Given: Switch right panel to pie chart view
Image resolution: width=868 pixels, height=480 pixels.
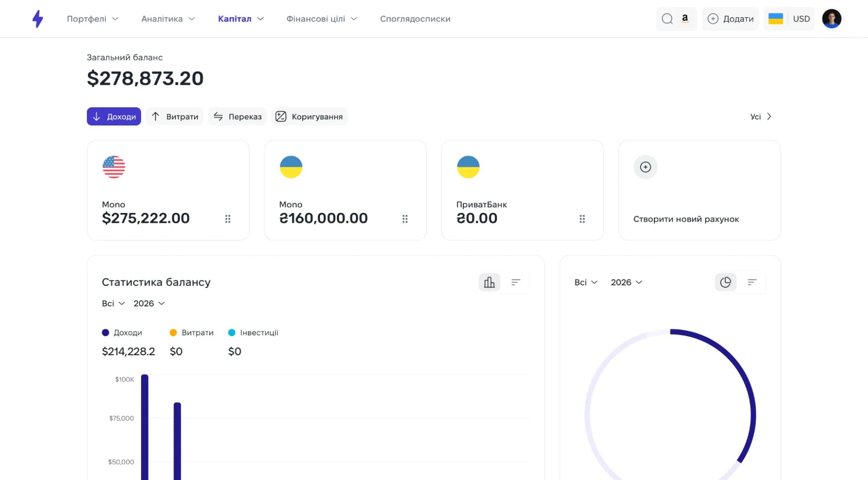Looking at the screenshot, I should (x=726, y=282).
